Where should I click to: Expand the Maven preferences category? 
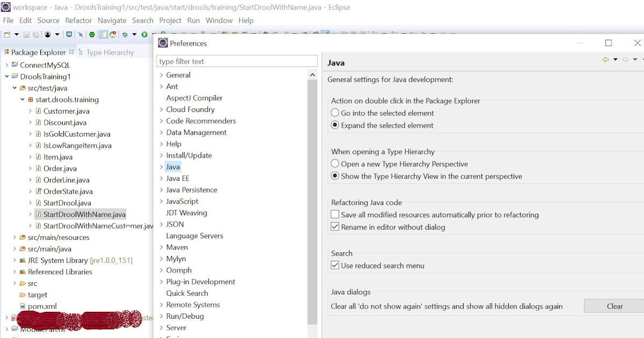[161, 247]
